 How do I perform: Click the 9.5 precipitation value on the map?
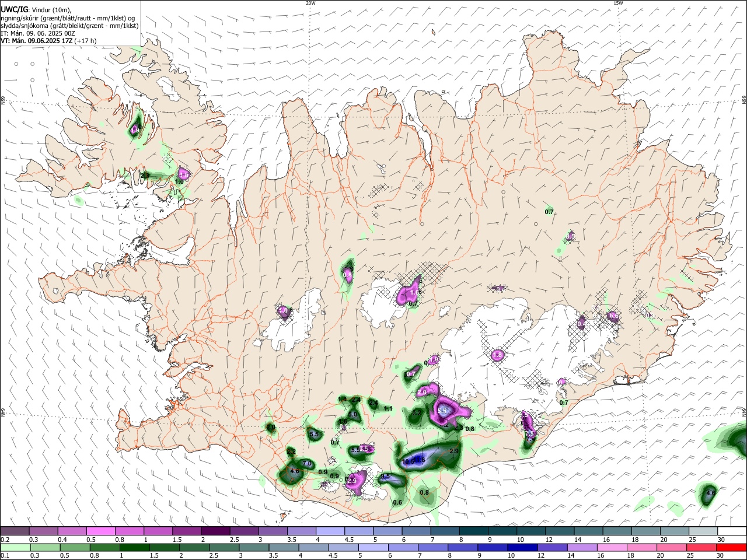pyautogui.click(x=385, y=477)
